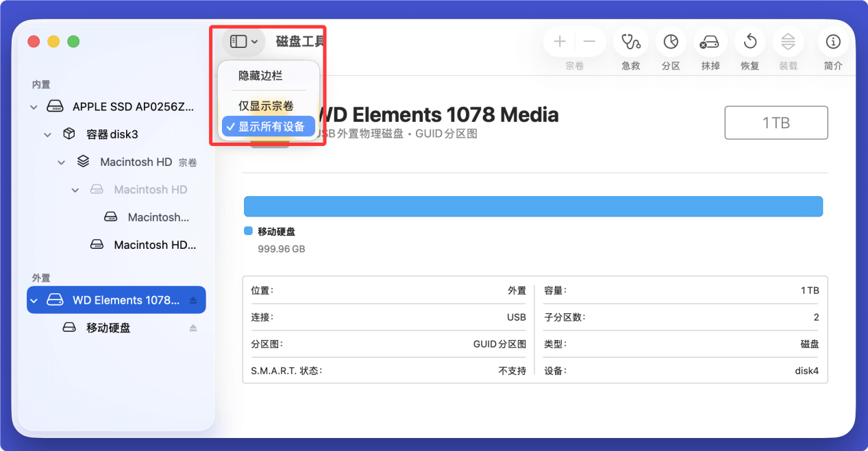
Task: Click the remove volume minus button
Action: [x=590, y=41]
